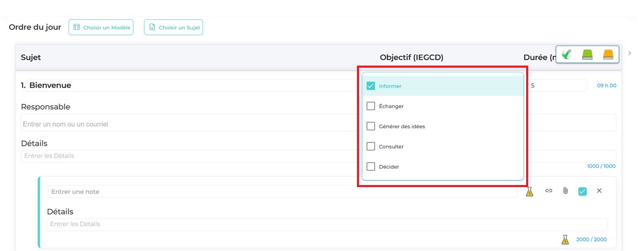This screenshot has width=644, height=251.
Task: Click the green checkmark icon in floating toolbar
Action: point(567,55)
